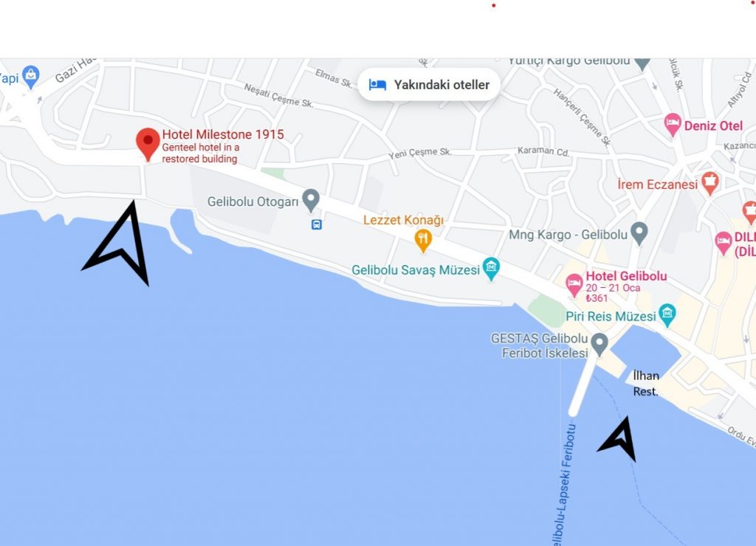Click the blue bus stop icon
This screenshot has width=756, height=546.
316,224
